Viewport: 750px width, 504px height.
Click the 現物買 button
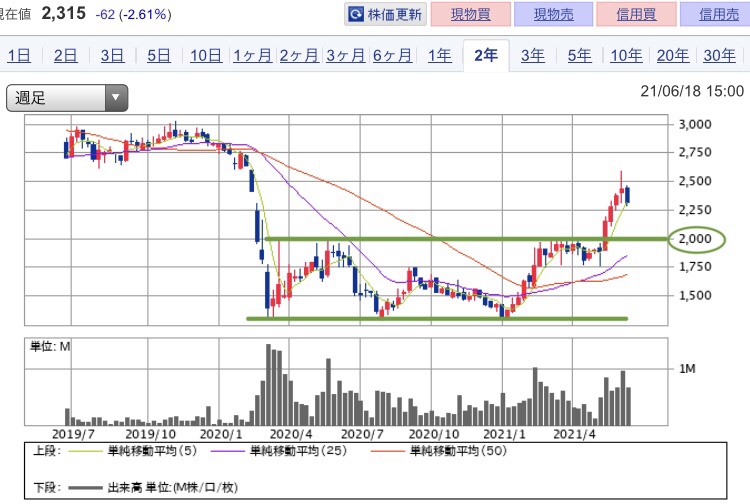(471, 14)
